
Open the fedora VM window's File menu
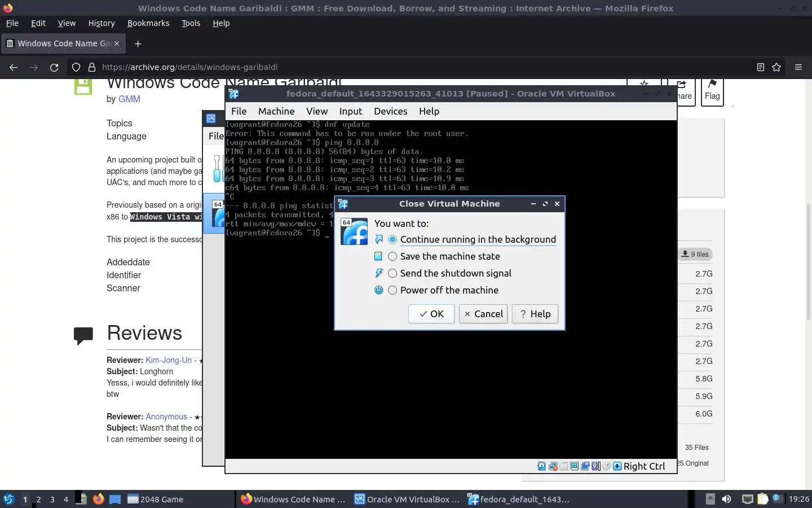coord(239,111)
